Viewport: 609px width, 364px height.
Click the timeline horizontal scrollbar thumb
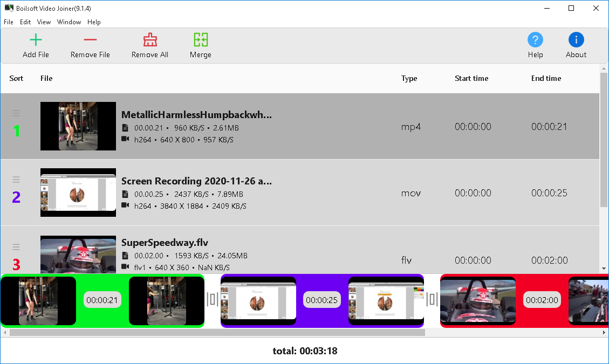point(217,333)
